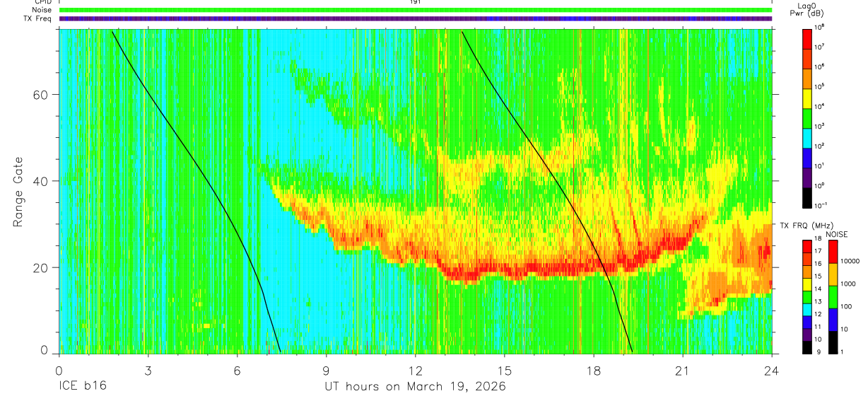Image resolution: width=868 pixels, height=401 pixels.
Task: Click the 'Lag0 Pwr (dB)' colorbar title
Action: pos(807,9)
